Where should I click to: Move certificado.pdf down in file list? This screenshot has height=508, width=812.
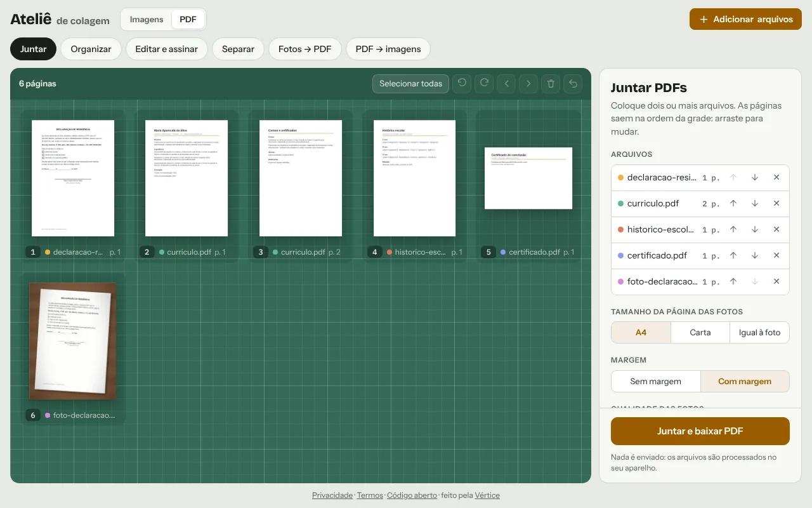[755, 255]
